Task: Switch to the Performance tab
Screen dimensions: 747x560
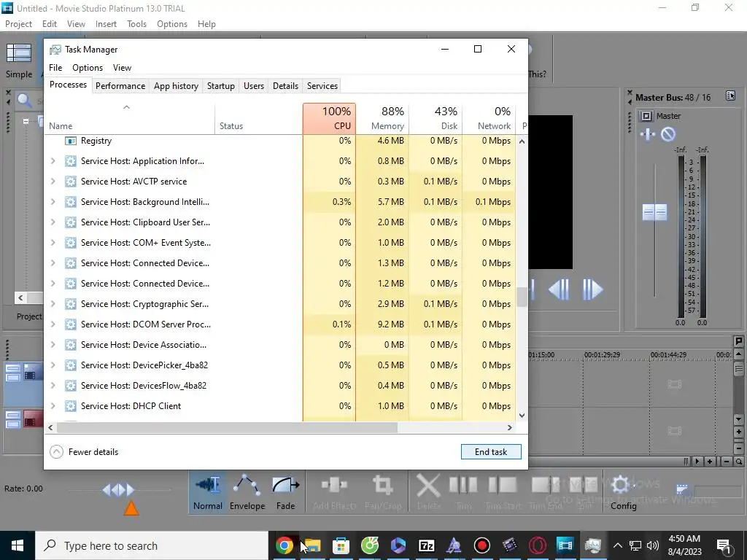Action: coord(120,86)
